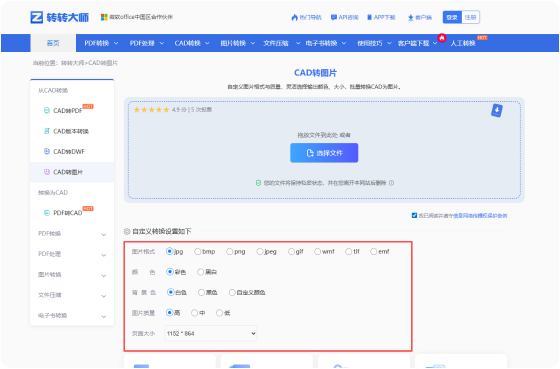Open 人工转换 in the nav bar
Screen dimensions: 560x369
(x=462, y=43)
